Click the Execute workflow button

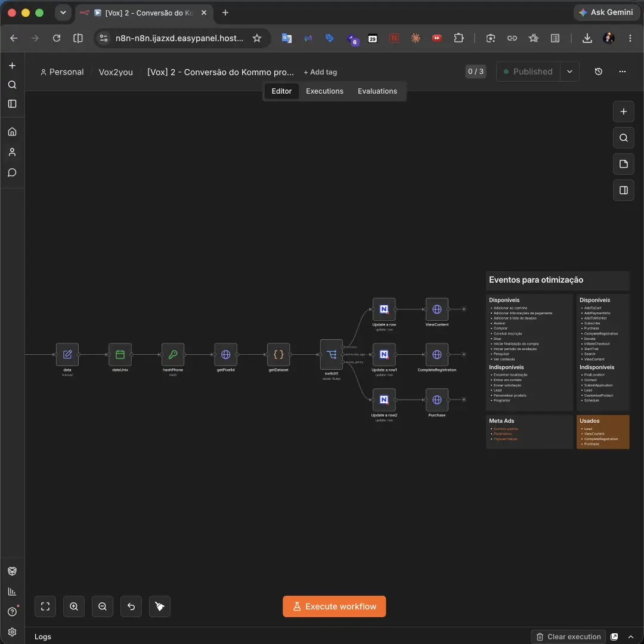[335, 606]
